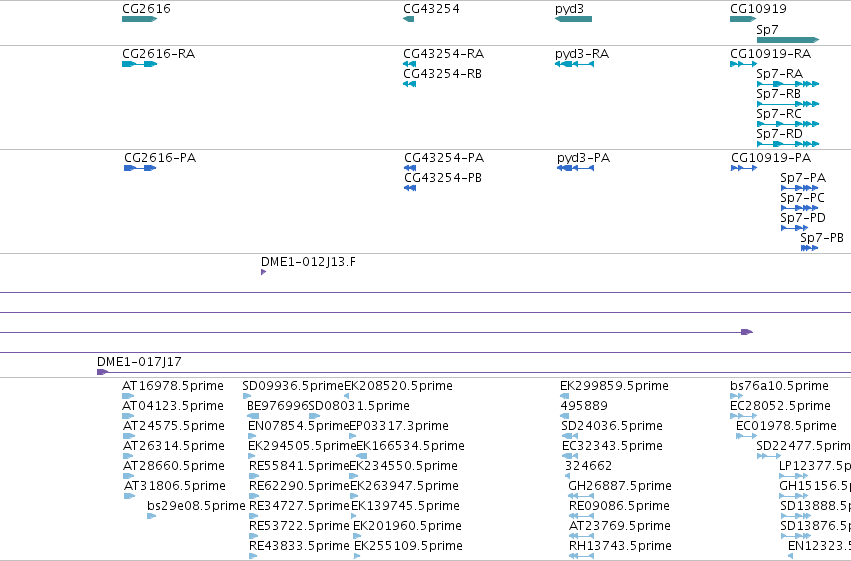Click the EK208520.5prime EST
The width and height of the screenshot is (851, 561).
346,396
